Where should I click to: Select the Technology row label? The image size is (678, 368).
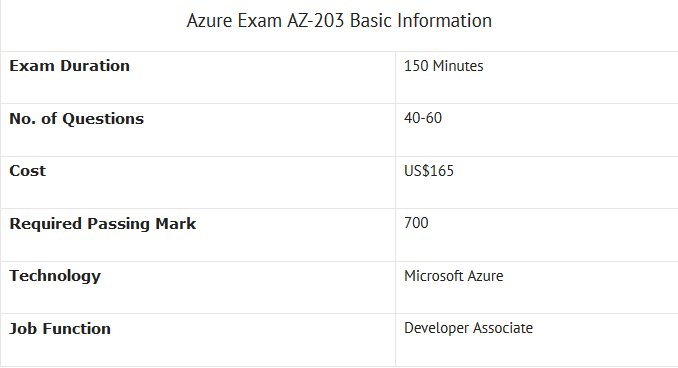pos(55,276)
